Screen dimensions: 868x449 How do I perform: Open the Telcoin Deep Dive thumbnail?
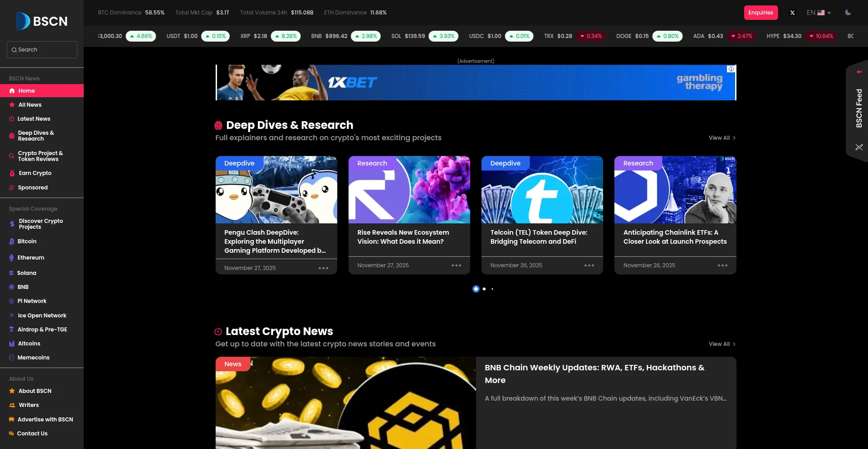coord(542,190)
